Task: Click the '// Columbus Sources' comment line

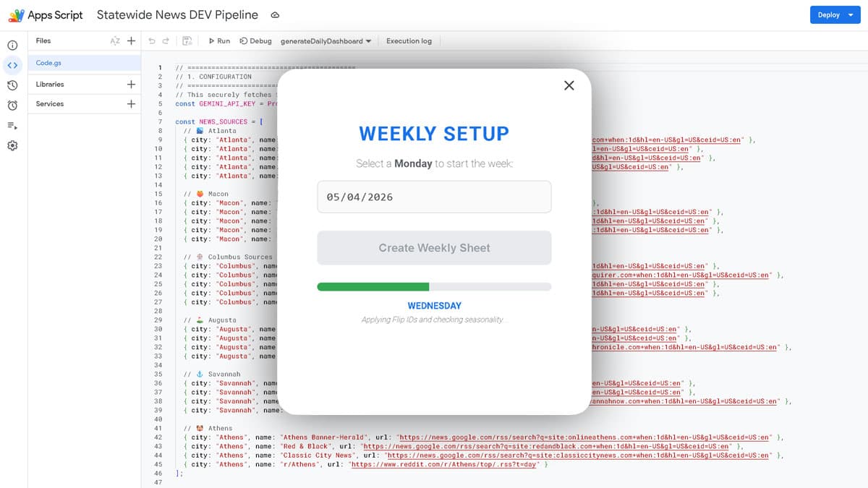Action: 228,257
